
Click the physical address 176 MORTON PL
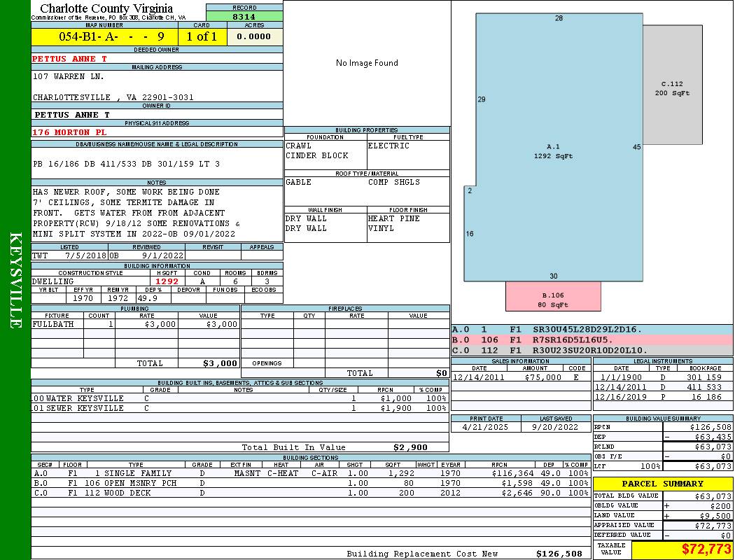(70, 132)
